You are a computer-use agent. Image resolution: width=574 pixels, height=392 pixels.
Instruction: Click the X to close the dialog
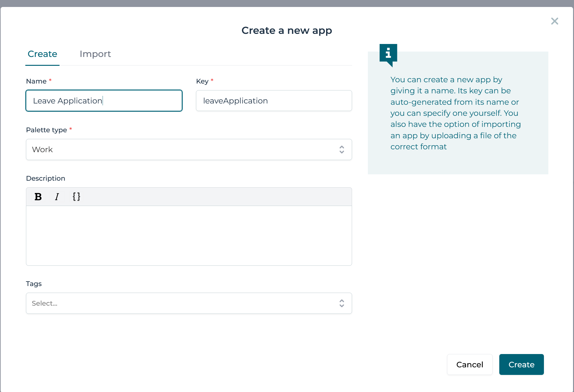(554, 21)
